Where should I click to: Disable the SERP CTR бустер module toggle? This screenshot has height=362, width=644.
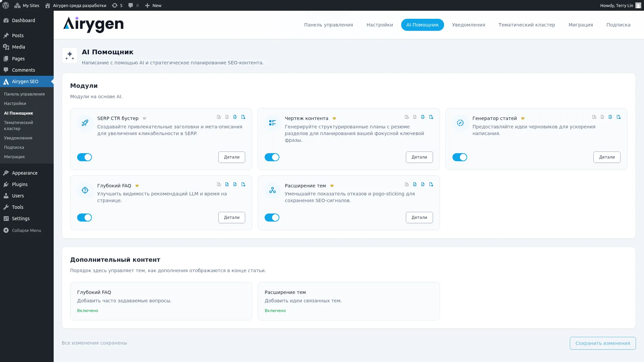85,157
